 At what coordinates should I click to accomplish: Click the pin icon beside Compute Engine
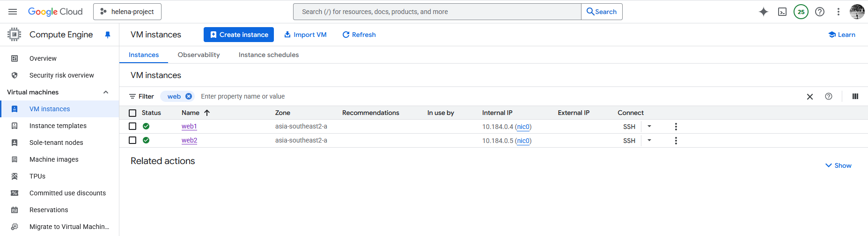coord(108,35)
